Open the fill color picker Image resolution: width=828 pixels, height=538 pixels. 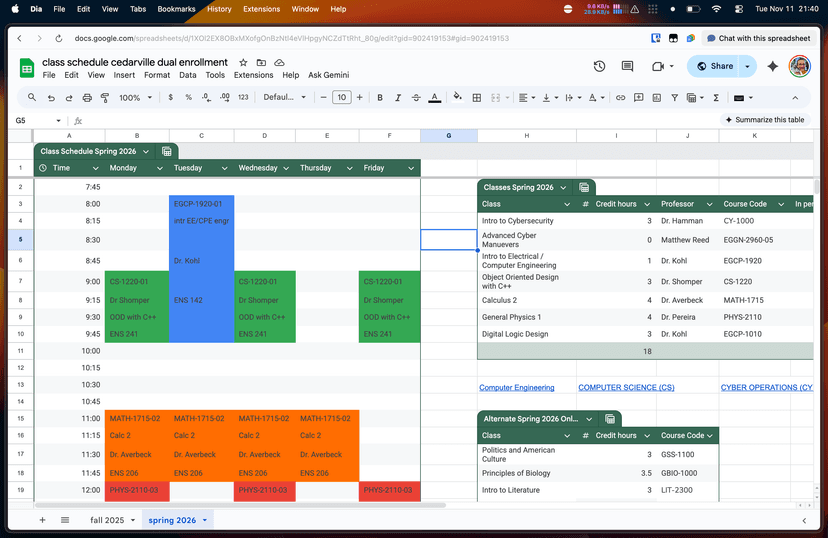pos(457,98)
